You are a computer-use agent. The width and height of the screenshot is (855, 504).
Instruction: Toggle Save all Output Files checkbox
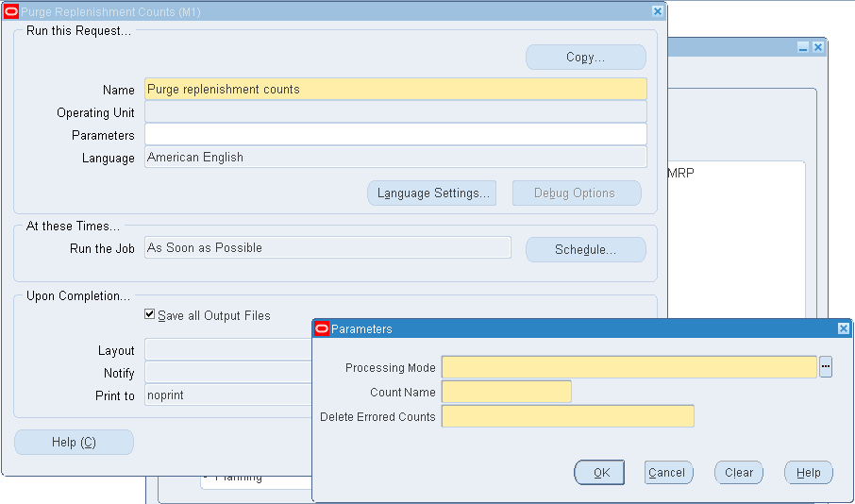[x=149, y=314]
